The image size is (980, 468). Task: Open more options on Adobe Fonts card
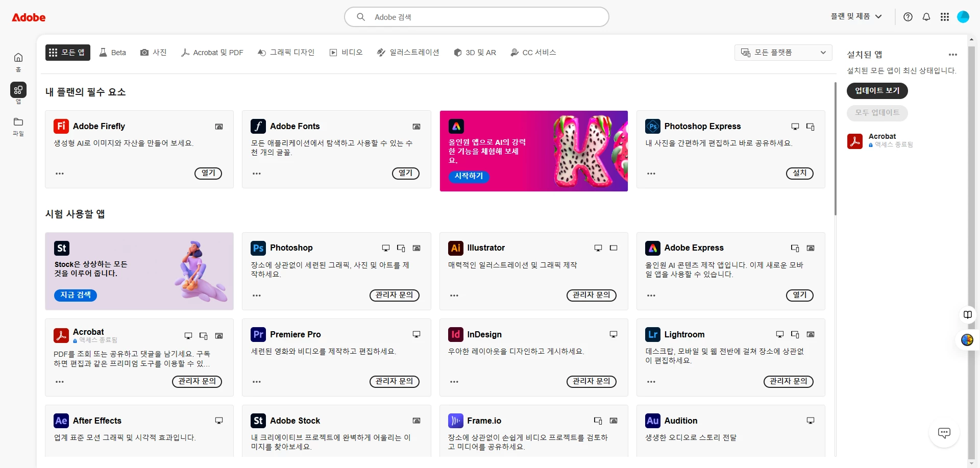click(257, 174)
